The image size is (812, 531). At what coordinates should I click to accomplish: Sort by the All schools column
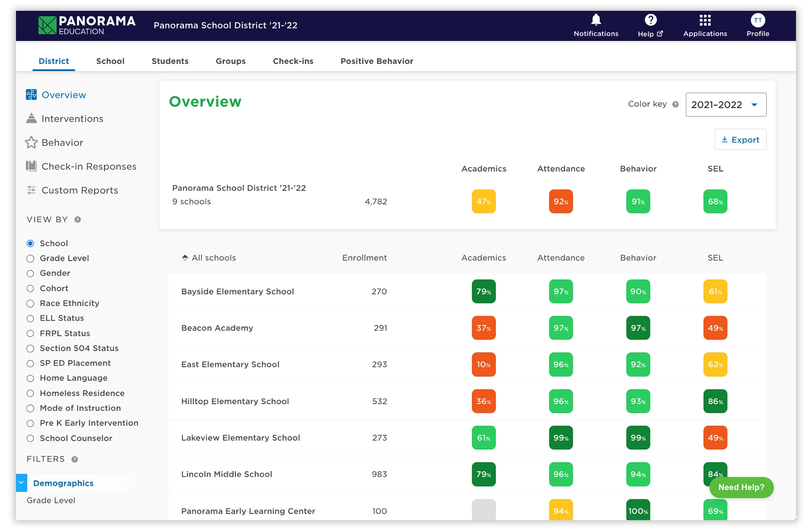[209, 258]
